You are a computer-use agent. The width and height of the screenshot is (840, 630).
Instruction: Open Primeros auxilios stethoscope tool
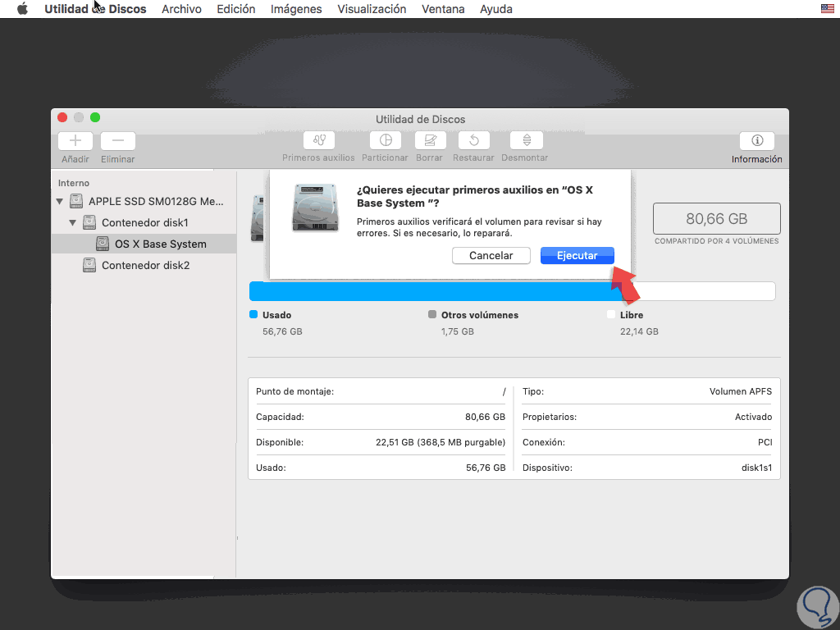(x=319, y=140)
